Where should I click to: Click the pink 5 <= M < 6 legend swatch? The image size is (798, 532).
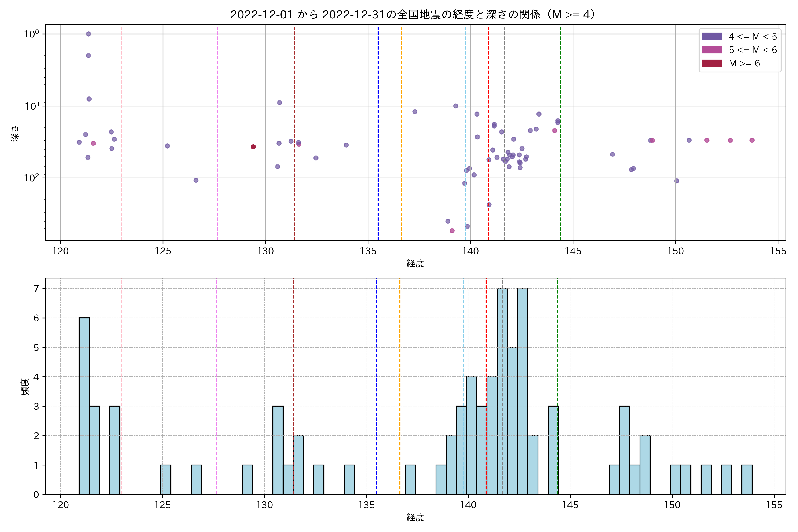(x=712, y=50)
